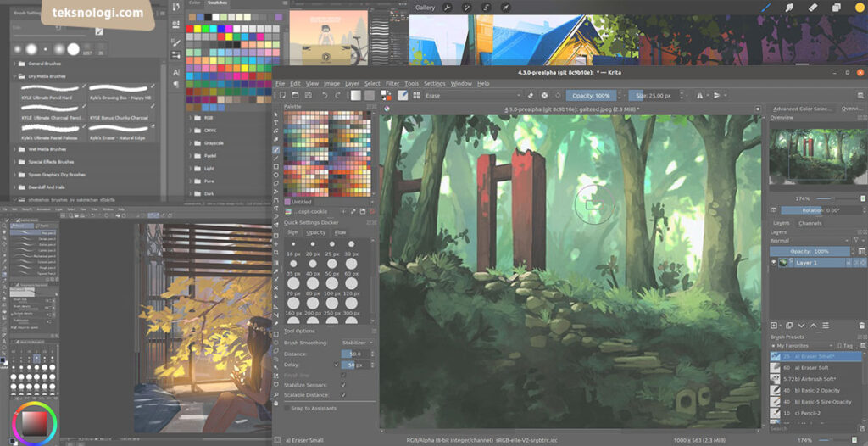This screenshot has width=868, height=446.
Task: Select the Airbrush Soft brush preset
Action: point(816,379)
